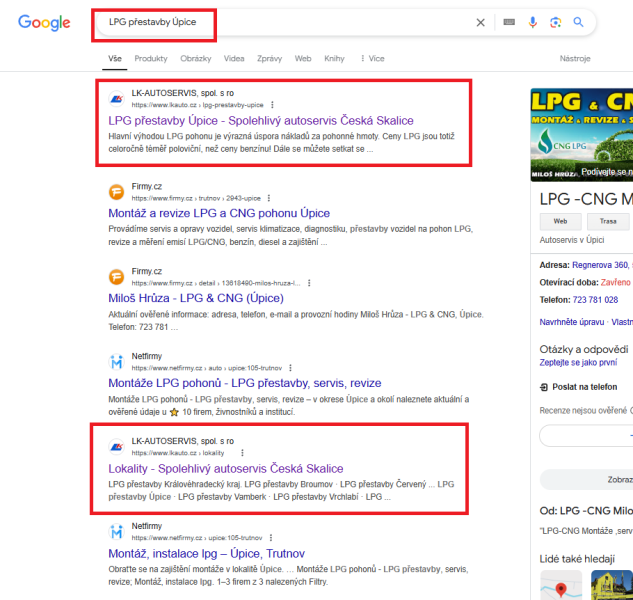Open the map thumbnail under 'Lidé také hledají'
Viewport: 633px width, 600px height.
[x=561, y=585]
